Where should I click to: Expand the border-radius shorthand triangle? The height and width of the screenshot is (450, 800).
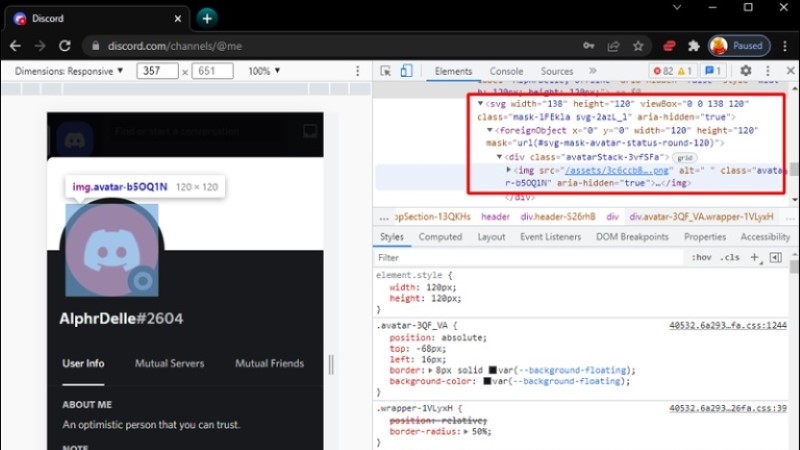[x=465, y=432]
